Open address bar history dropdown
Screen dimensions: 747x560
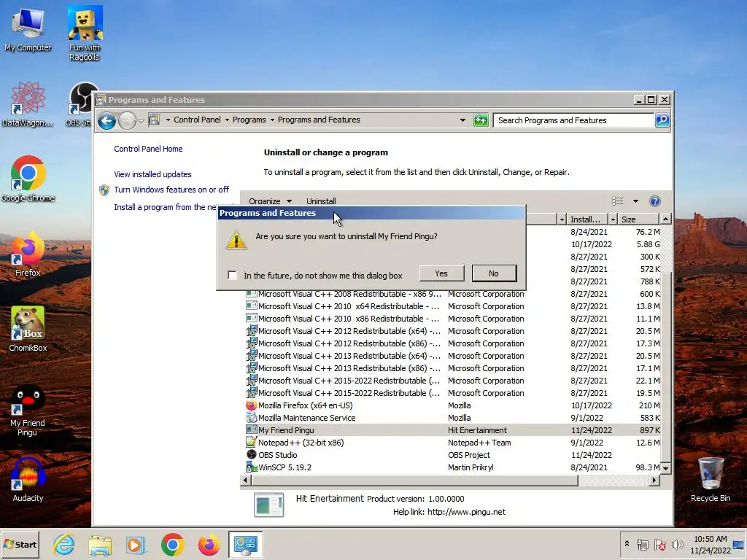462,120
